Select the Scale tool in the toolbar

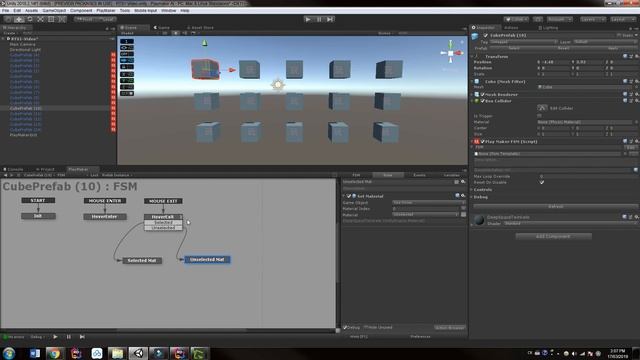point(40,19)
